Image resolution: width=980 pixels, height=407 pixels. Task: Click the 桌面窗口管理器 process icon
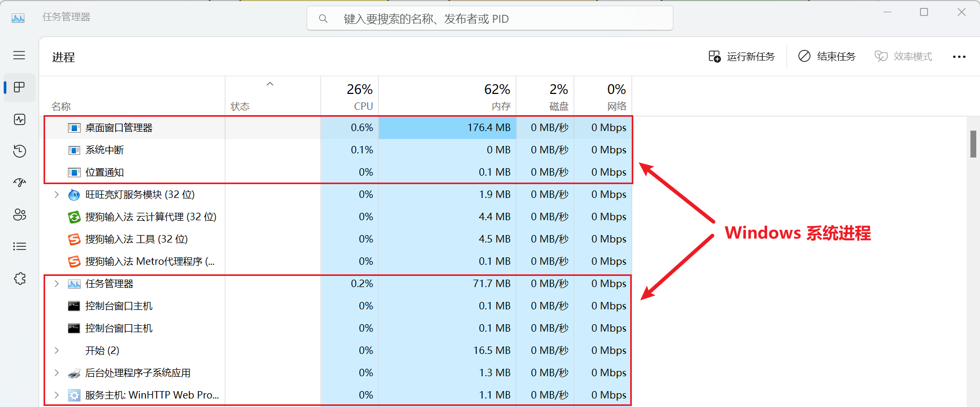[74, 128]
